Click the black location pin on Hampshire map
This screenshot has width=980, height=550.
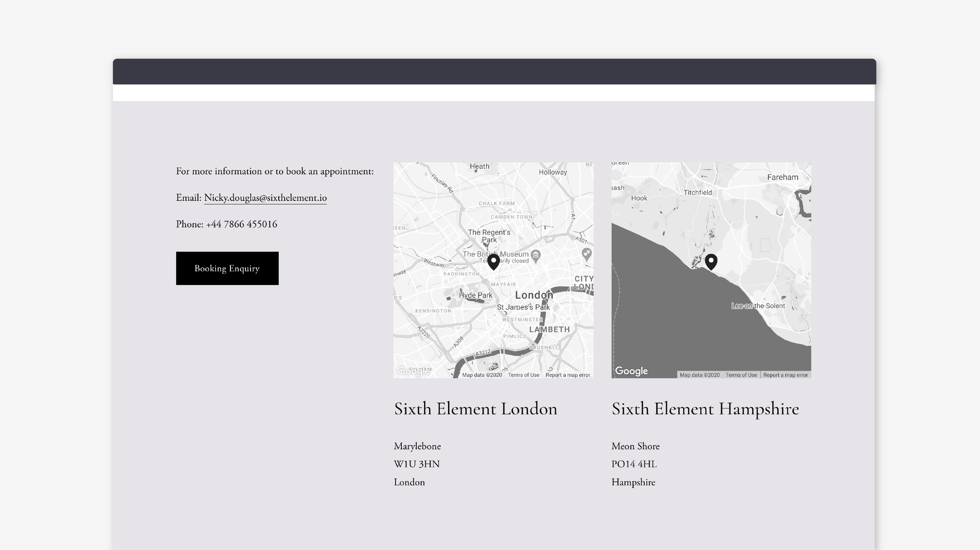711,261
